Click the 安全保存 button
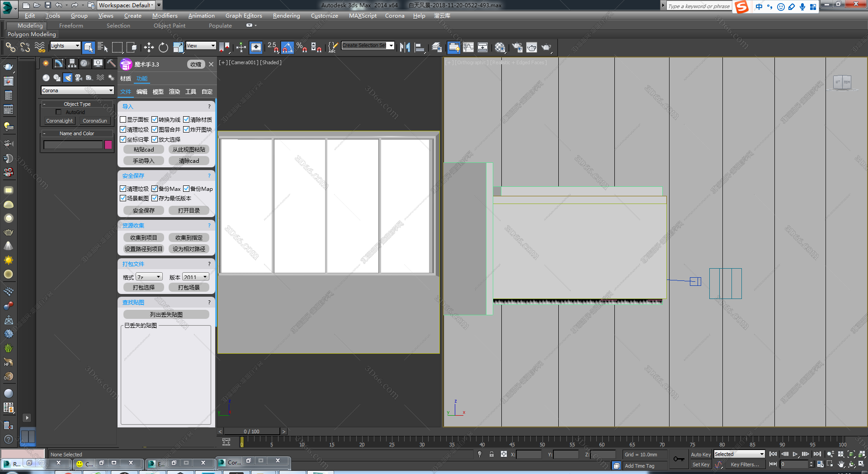The height and width of the screenshot is (474, 868). [x=144, y=210]
